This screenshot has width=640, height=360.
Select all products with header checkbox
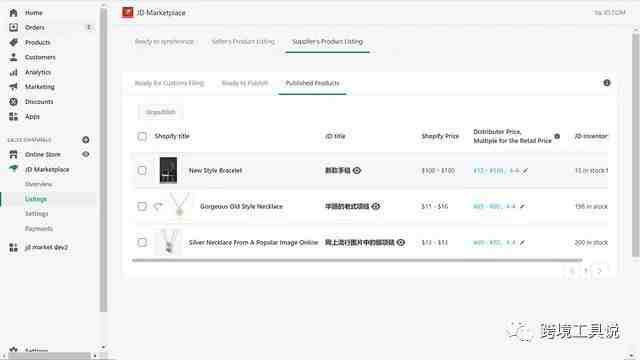tap(142, 136)
